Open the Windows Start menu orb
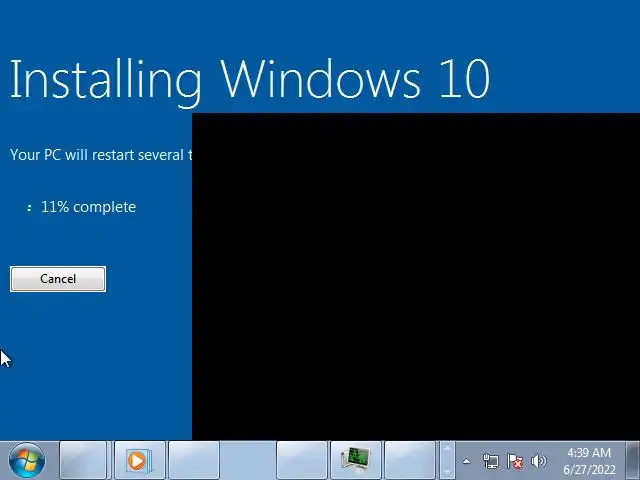Viewport: 640px width, 480px height. (27, 461)
